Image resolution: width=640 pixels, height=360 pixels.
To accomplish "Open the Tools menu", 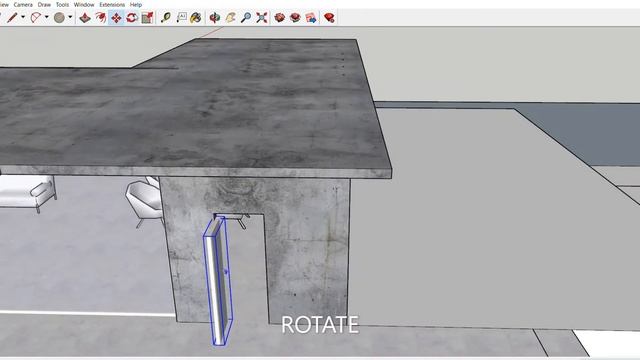I will pyautogui.click(x=62, y=4).
